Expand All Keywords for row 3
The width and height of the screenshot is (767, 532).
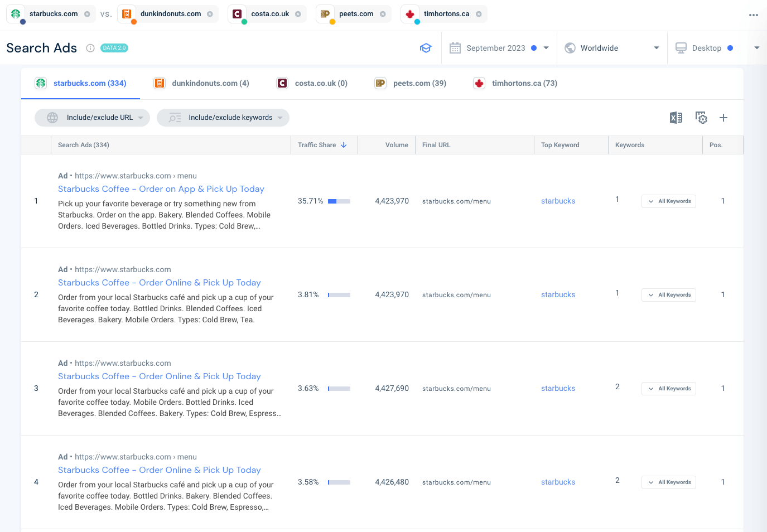point(669,389)
